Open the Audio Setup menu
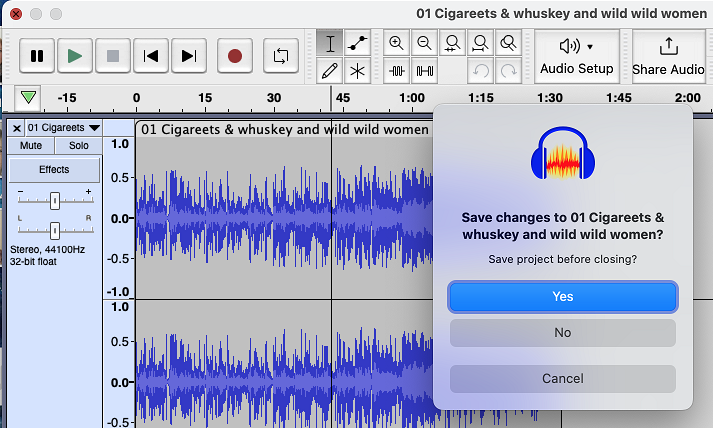713x428 pixels. click(577, 57)
